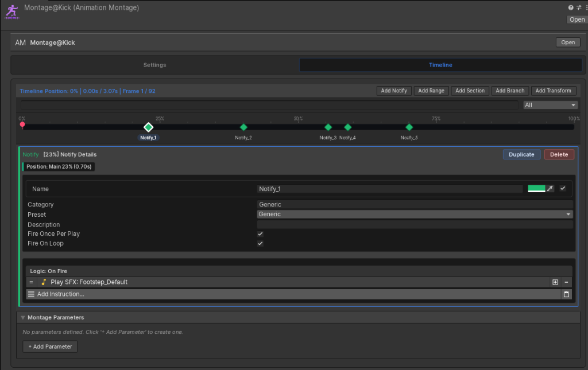Remove Play SFX instruction with minus icon
588x370 pixels.
point(566,282)
